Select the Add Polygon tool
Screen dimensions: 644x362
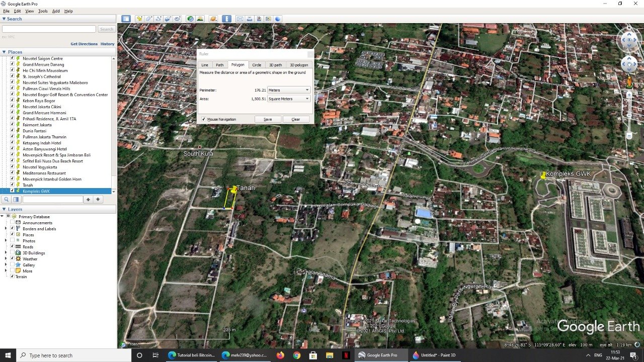[149, 19]
